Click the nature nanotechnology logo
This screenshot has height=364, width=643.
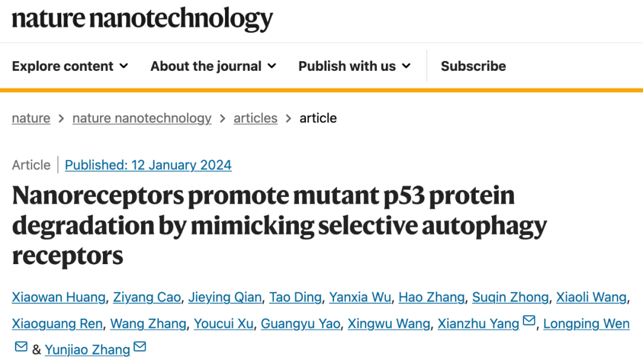click(x=142, y=19)
